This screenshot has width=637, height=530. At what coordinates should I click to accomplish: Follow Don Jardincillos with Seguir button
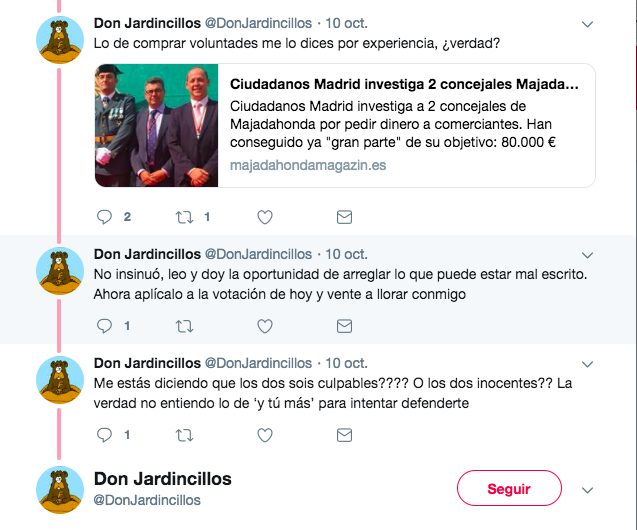(x=509, y=488)
